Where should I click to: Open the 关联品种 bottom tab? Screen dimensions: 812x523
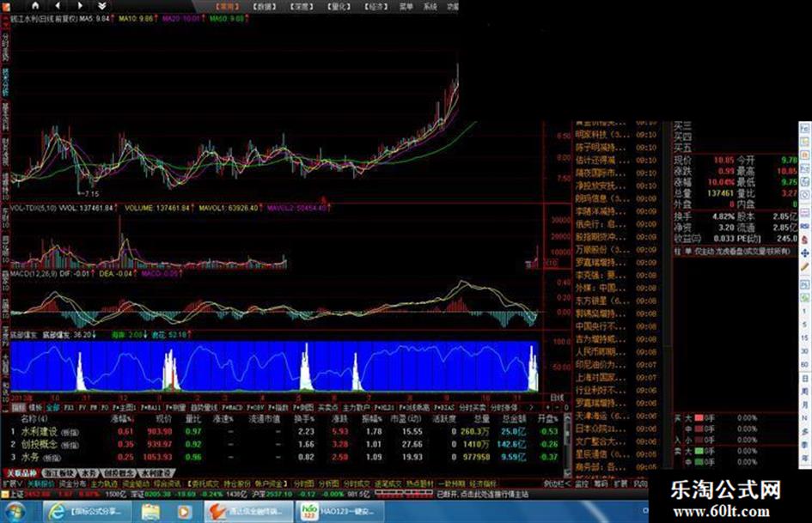21,473
